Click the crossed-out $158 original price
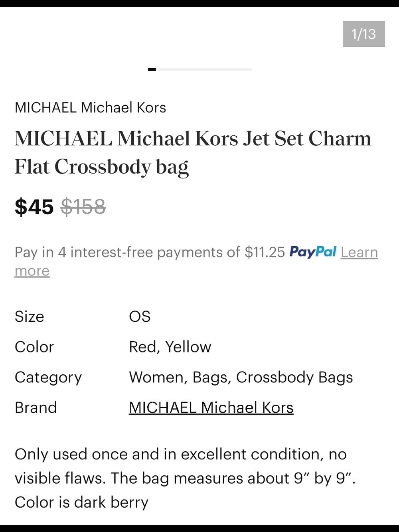 click(x=83, y=207)
